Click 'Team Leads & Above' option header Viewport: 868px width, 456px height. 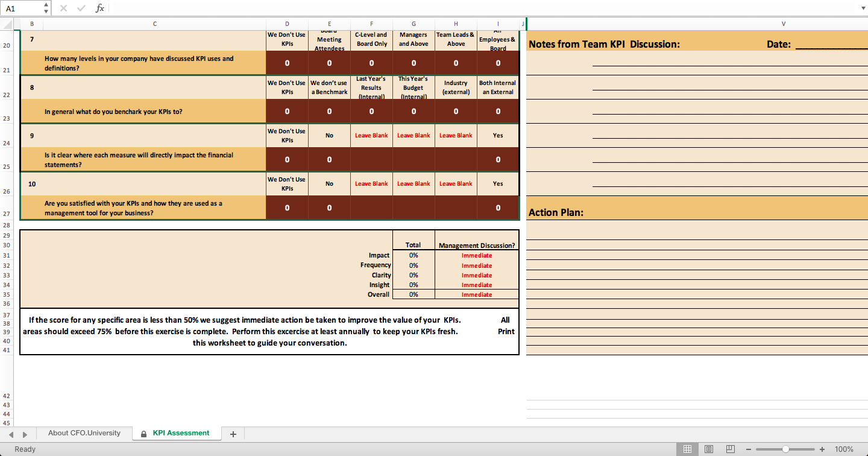456,39
